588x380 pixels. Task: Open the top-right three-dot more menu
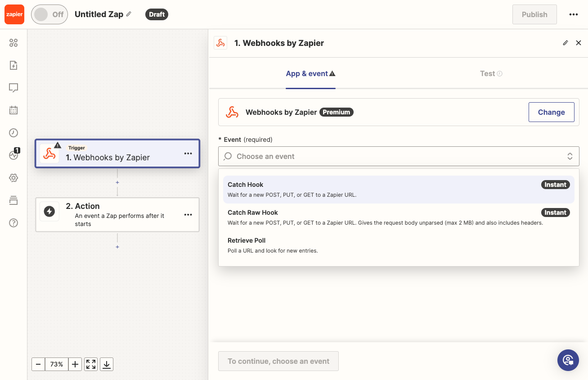(573, 14)
